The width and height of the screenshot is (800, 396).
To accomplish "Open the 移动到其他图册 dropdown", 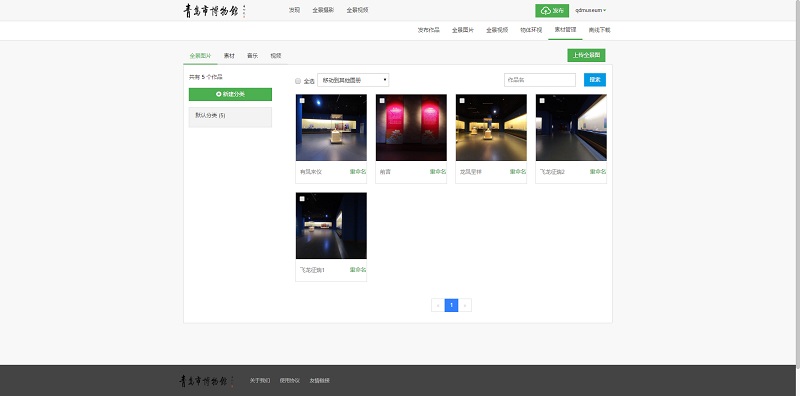I will [x=353, y=80].
